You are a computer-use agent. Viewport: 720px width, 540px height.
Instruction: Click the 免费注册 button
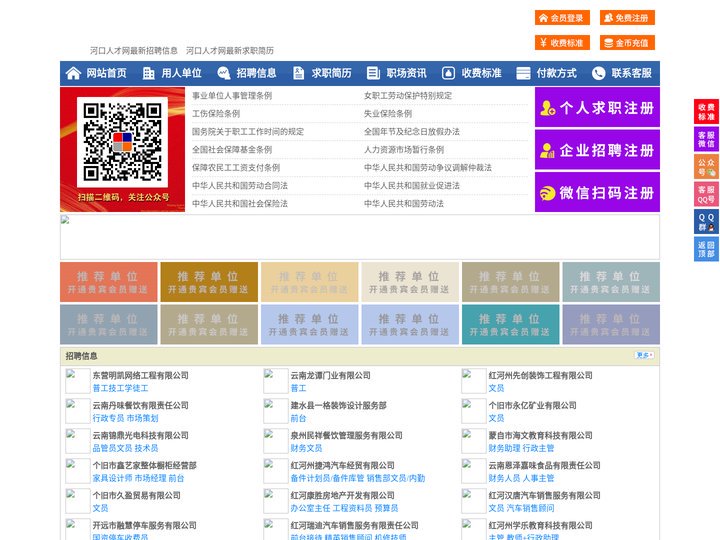pos(627,18)
